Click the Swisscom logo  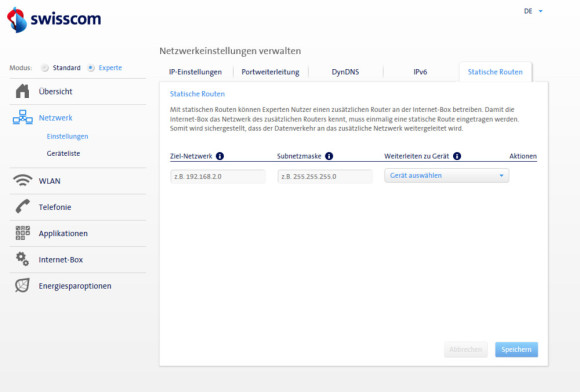(54, 20)
